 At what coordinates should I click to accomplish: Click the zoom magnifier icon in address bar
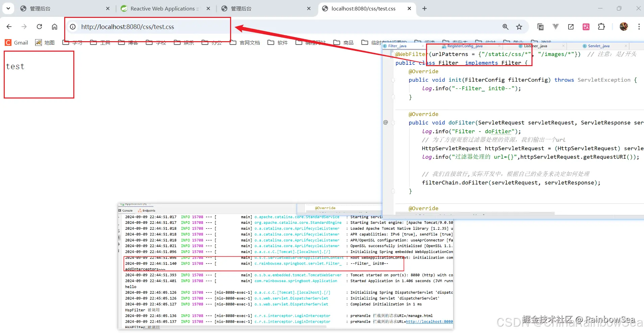point(505,27)
